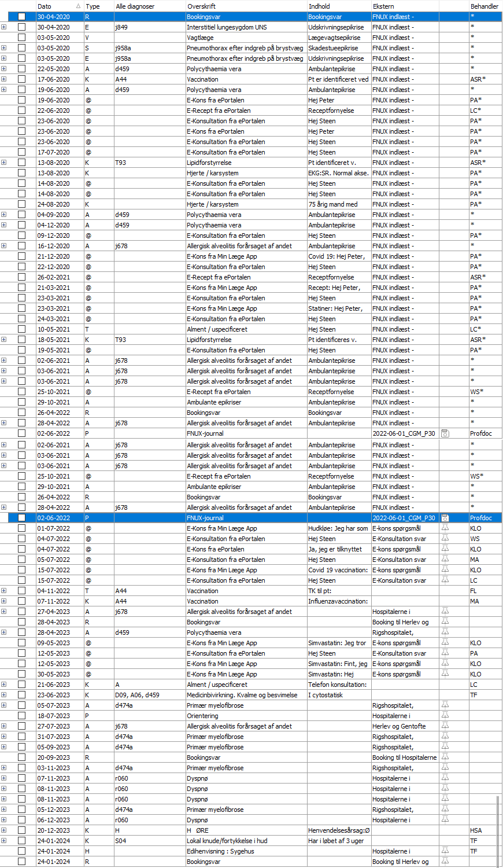Click the sort arrow in the Dato header
Screen dimensions: 503x868
(x=78, y=6)
